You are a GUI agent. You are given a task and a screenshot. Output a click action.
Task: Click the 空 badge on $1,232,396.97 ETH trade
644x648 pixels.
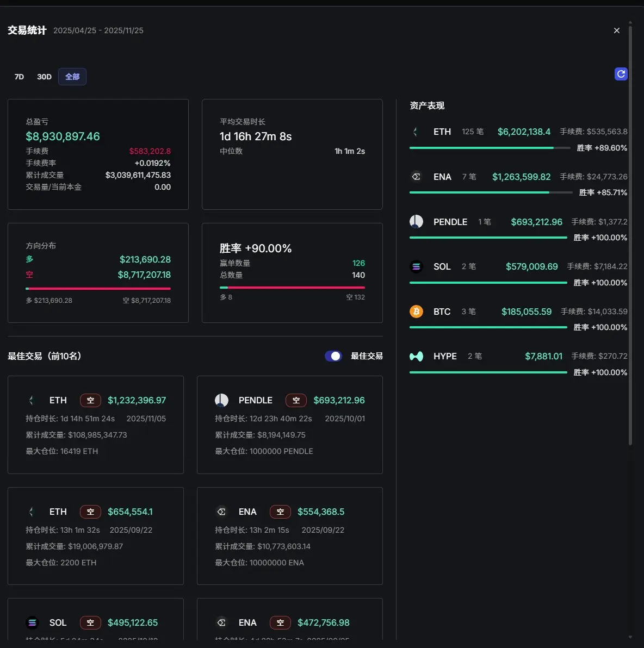pos(91,401)
